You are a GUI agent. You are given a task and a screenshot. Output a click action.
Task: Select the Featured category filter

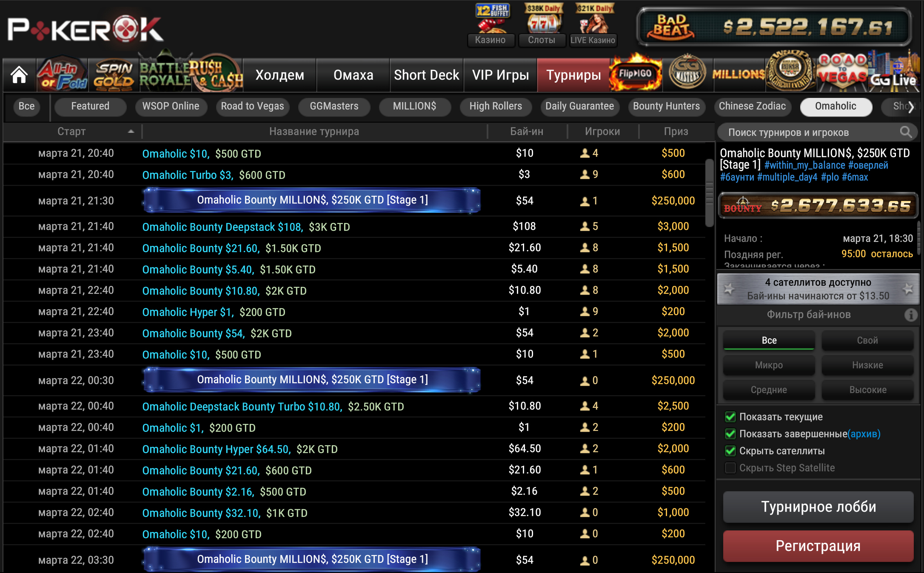(x=90, y=106)
